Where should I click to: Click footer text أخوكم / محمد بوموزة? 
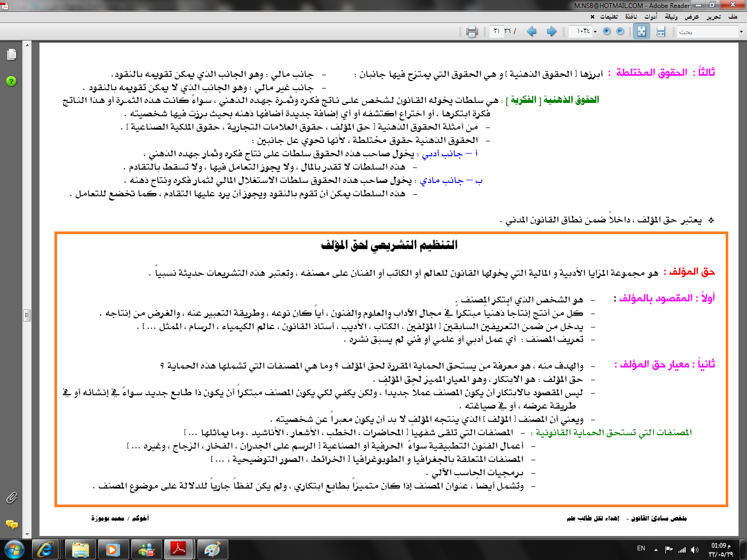(120, 518)
